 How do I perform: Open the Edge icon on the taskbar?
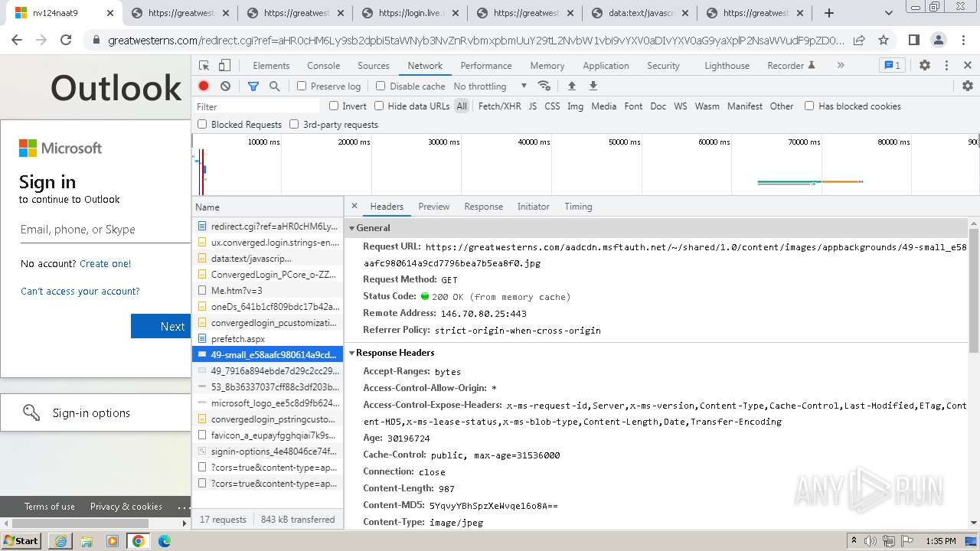pyautogui.click(x=165, y=541)
